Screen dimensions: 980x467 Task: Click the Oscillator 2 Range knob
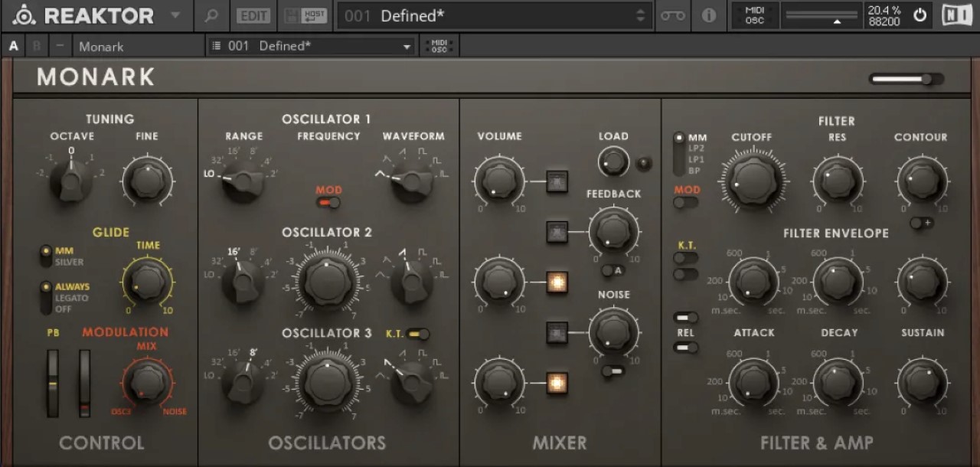pos(243,281)
